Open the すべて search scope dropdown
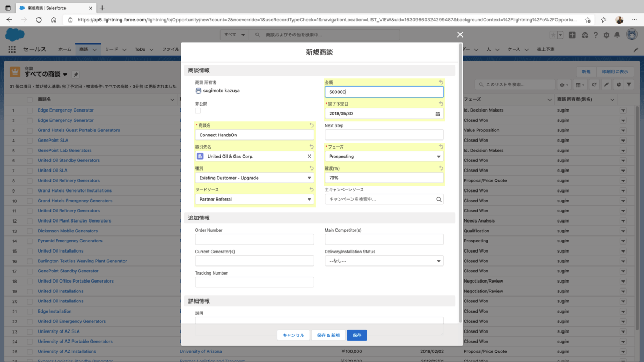Screen dimensions: 644x362 [x=234, y=35]
